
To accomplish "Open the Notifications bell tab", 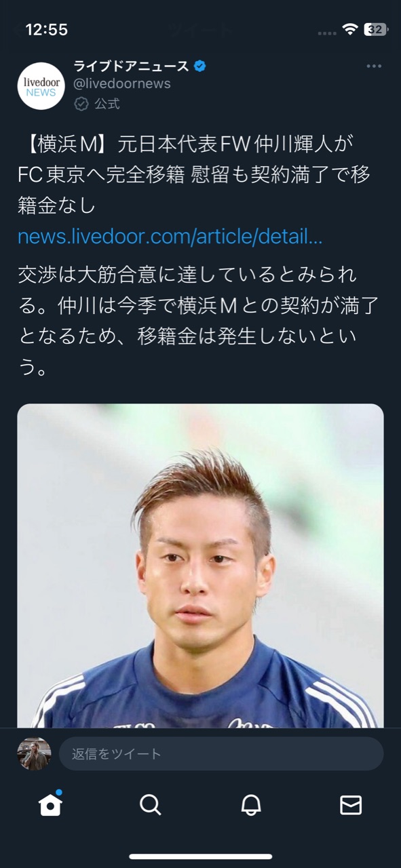I will 251,805.
